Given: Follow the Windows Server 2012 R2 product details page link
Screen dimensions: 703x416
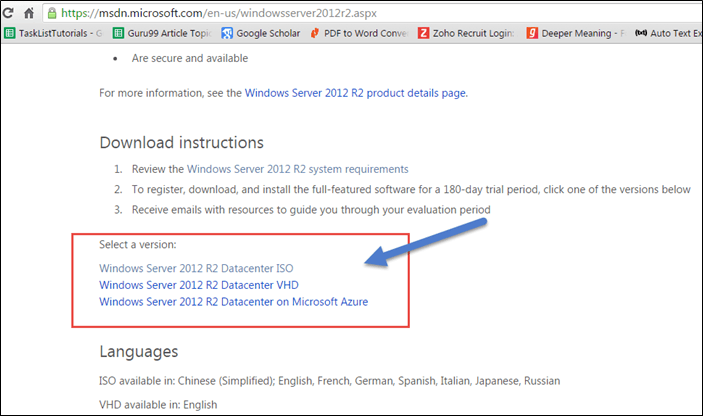Looking at the screenshot, I should click(x=355, y=93).
